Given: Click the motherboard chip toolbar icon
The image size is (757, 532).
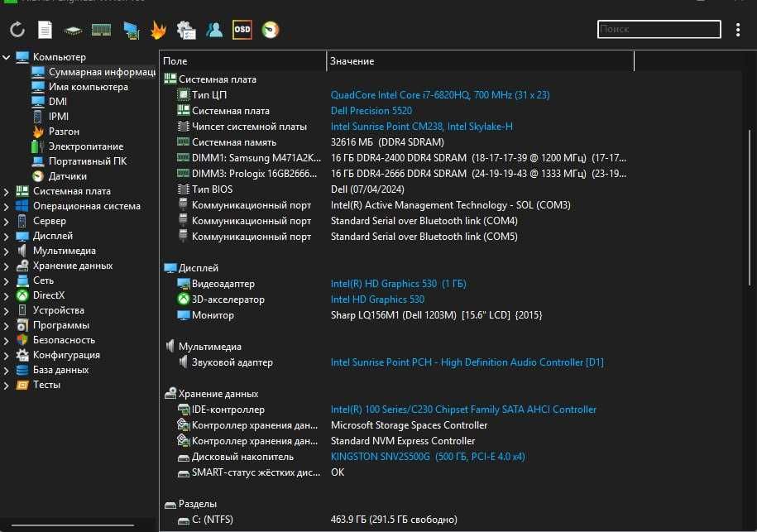Looking at the screenshot, I should tap(73, 31).
